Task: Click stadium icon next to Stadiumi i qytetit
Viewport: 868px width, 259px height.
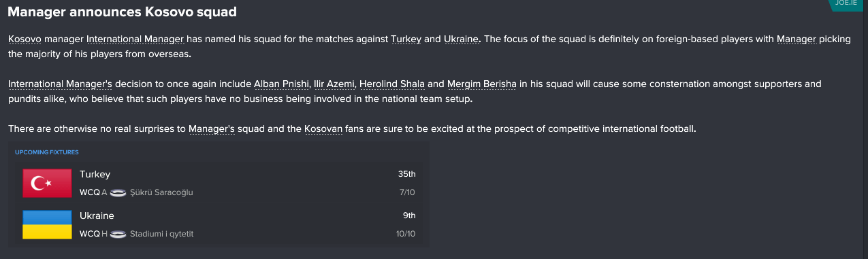Action: [x=118, y=234]
